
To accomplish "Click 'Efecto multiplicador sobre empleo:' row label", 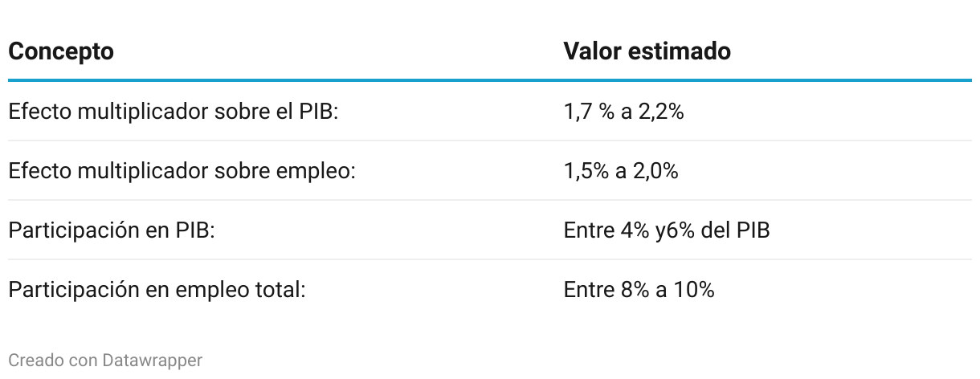I will 182,171.
